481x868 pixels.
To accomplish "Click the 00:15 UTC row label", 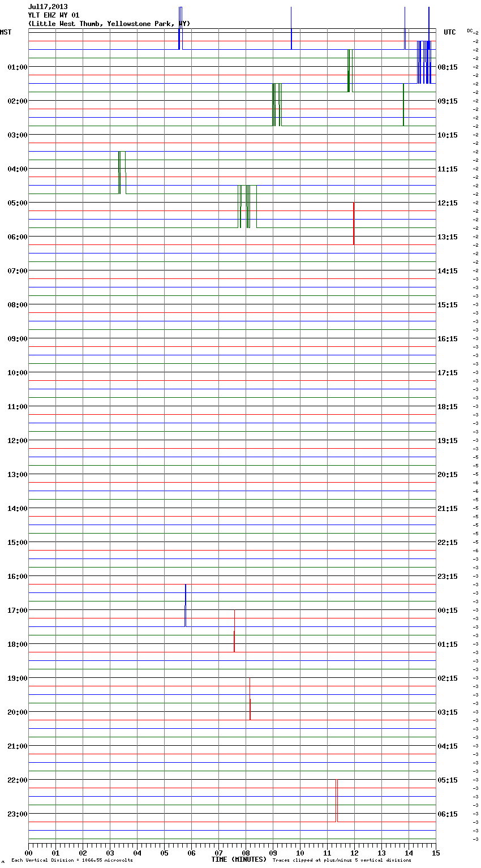I will [x=448, y=610].
